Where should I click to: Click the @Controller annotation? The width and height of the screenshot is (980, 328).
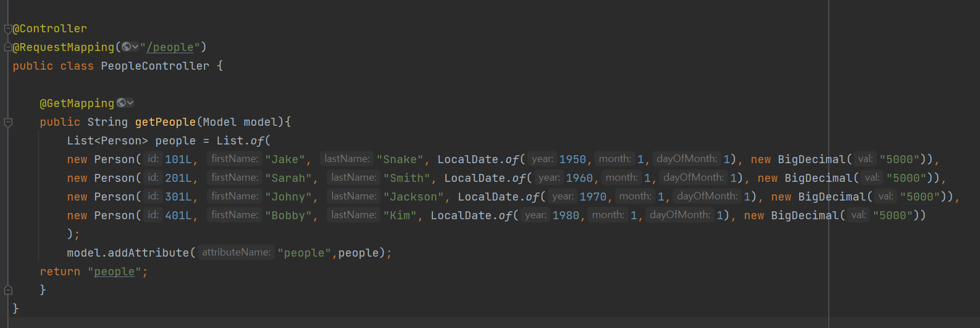pos(50,28)
